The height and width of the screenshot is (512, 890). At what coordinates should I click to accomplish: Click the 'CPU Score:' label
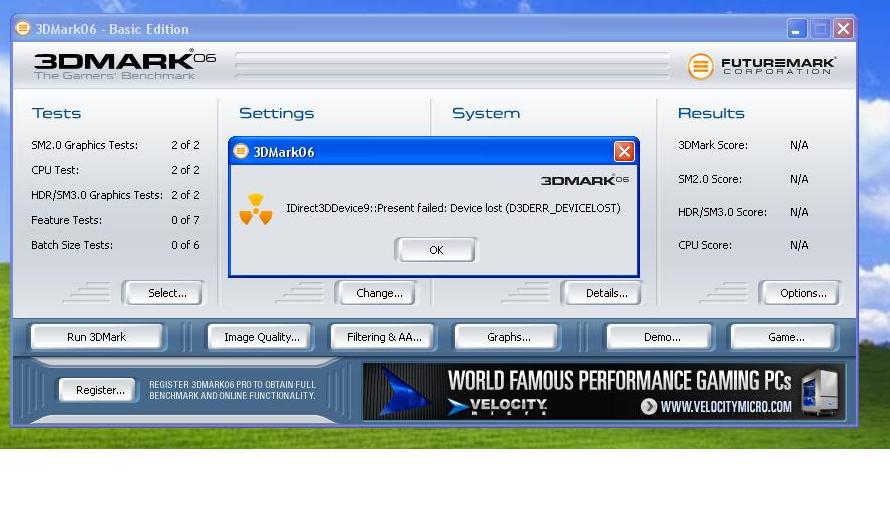point(705,245)
